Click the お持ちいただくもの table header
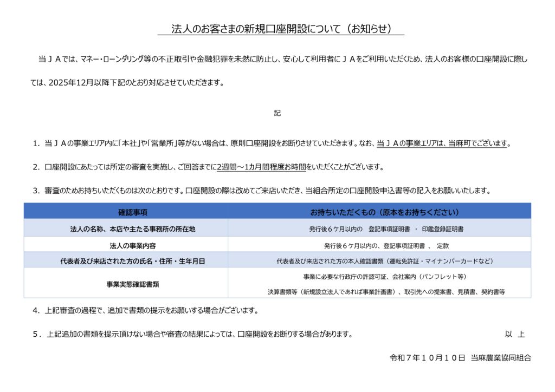Screen dimensions: 555x392 click(379, 211)
